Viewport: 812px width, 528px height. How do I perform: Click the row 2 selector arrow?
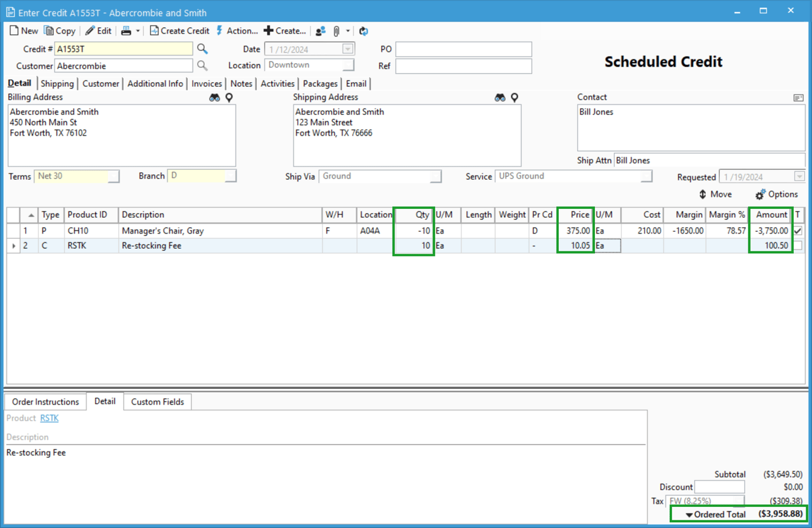click(x=14, y=245)
